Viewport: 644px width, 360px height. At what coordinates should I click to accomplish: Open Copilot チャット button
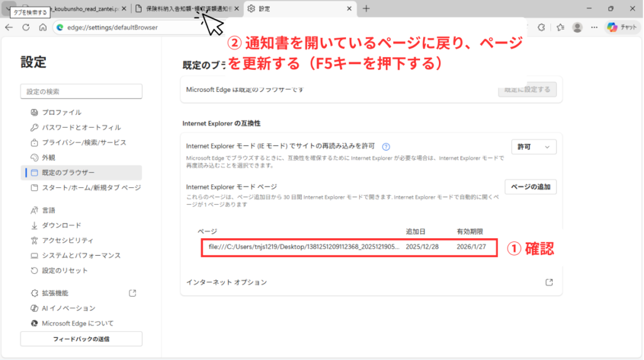click(x=622, y=28)
